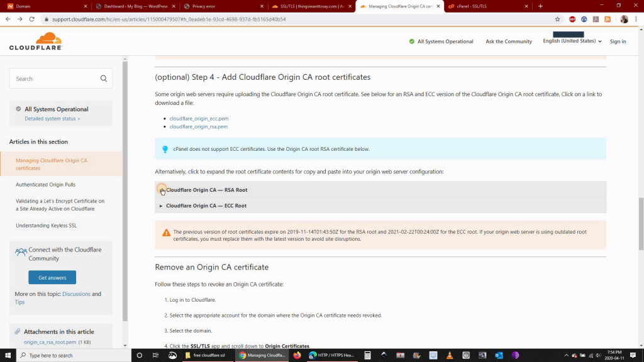Open Task View on the taskbar

point(156,356)
